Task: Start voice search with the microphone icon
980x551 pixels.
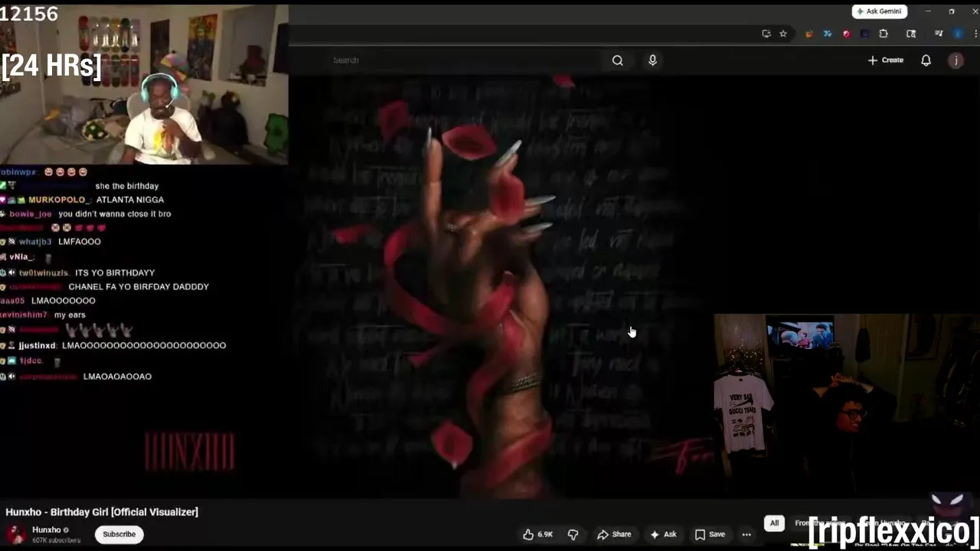Action: [652, 60]
